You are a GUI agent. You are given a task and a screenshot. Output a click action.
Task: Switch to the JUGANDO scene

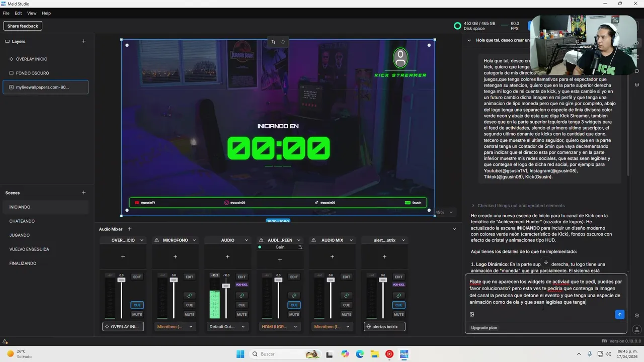tap(45, 235)
